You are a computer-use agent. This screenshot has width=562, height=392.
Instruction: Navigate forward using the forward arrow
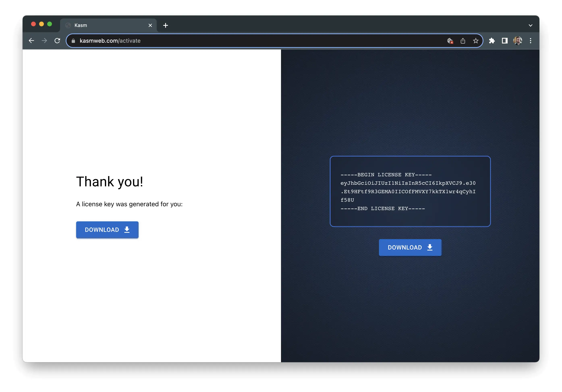coord(44,41)
